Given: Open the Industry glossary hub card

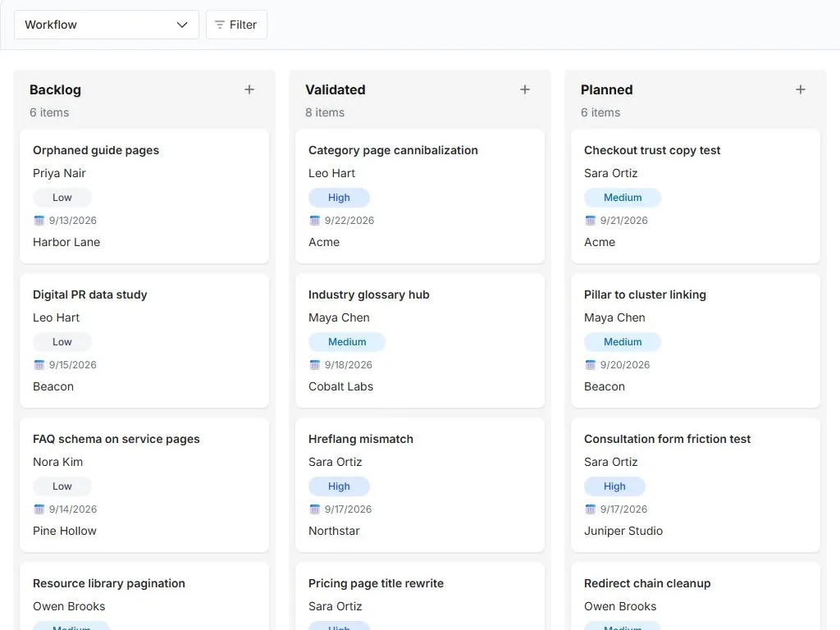Looking at the screenshot, I should (x=420, y=340).
